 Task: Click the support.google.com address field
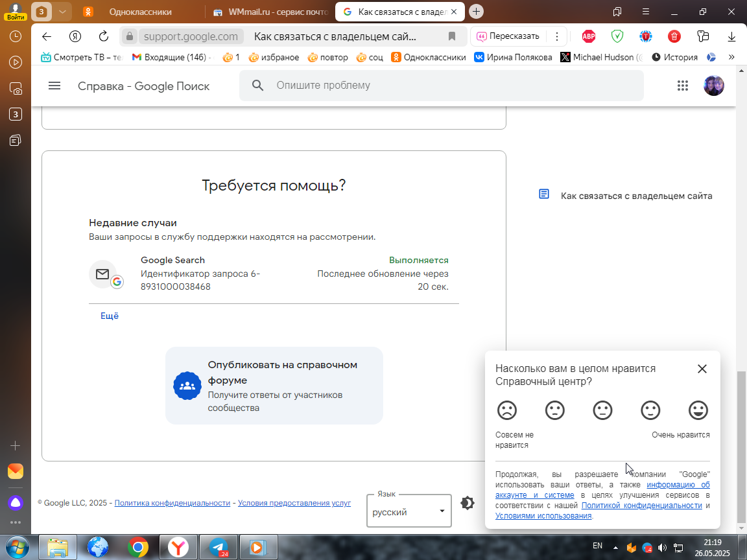[x=191, y=37]
